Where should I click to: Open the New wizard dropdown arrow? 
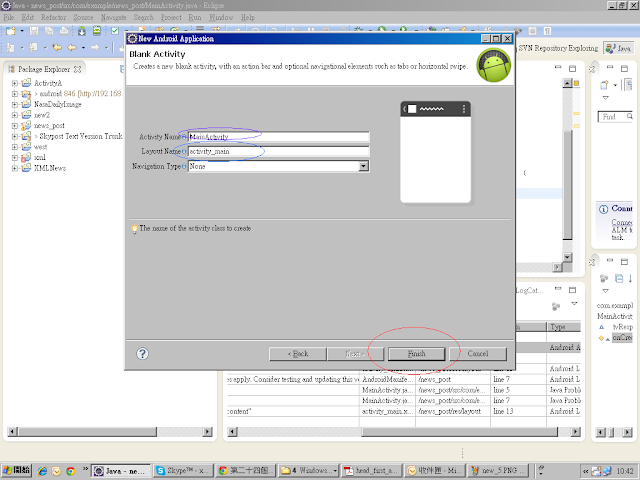click(22, 31)
